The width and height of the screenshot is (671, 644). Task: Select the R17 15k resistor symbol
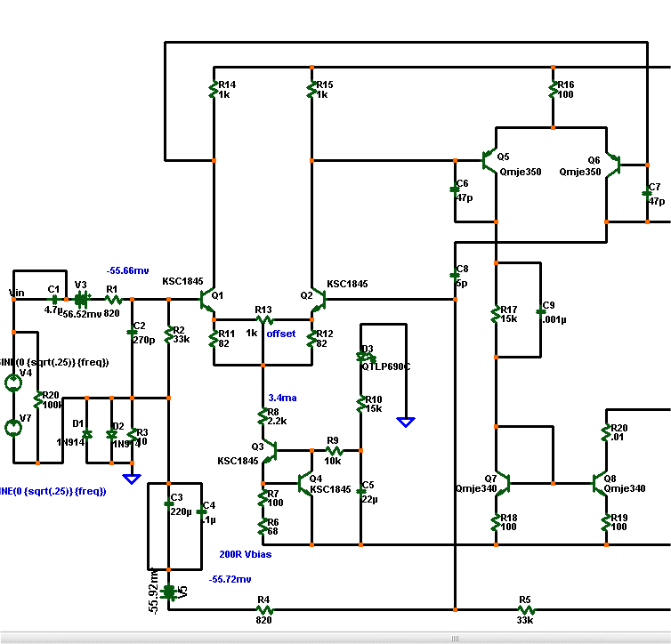coord(496,314)
